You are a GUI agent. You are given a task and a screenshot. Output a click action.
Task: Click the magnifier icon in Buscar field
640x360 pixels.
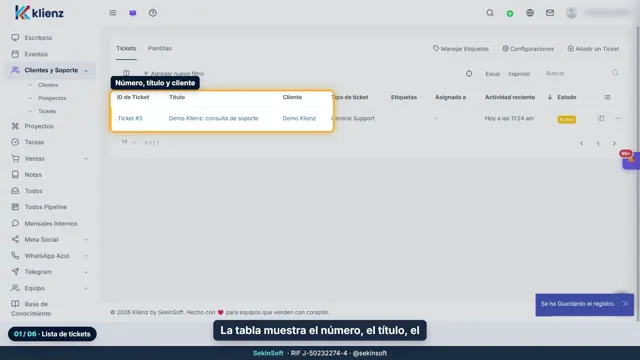pos(615,73)
